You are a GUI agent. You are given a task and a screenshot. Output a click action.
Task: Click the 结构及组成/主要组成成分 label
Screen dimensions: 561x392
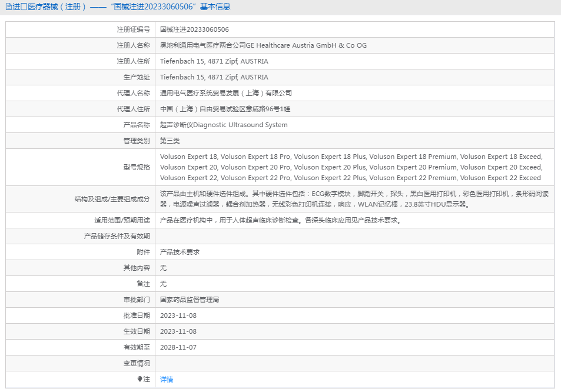[112, 199]
